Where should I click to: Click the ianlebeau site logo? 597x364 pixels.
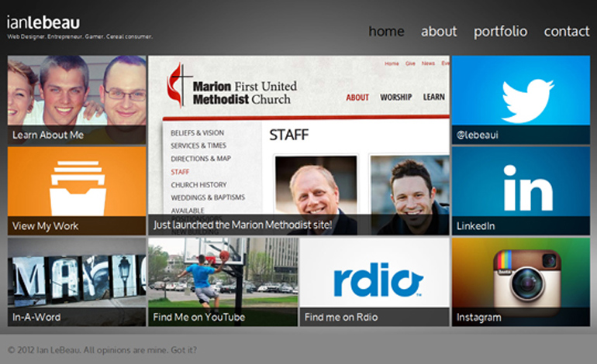(x=43, y=22)
